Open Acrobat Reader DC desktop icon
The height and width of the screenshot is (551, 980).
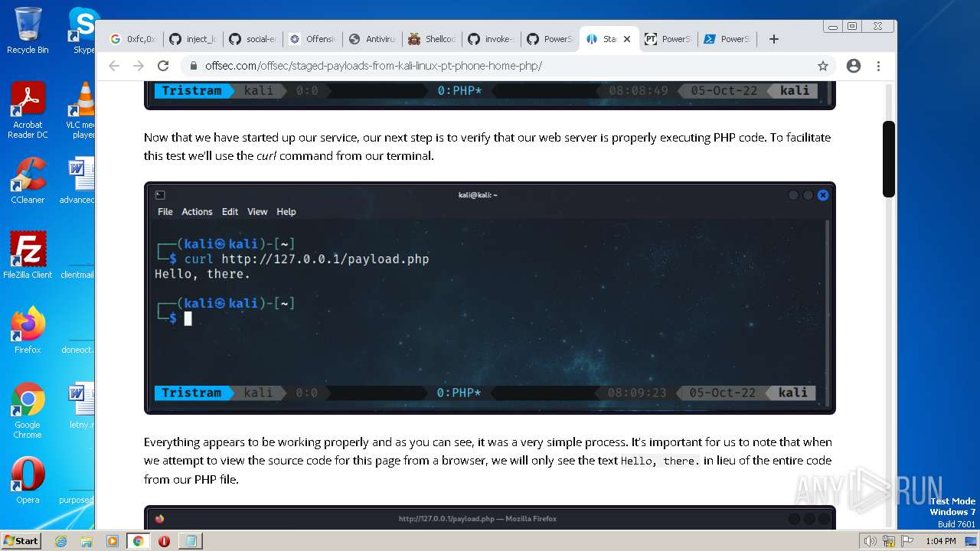28,111
